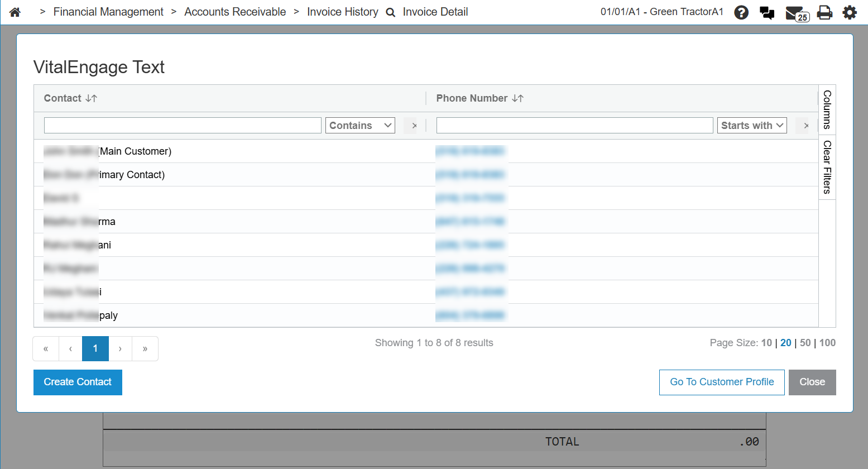Set page size to 100
Viewport: 868px width, 469px height.
827,343
